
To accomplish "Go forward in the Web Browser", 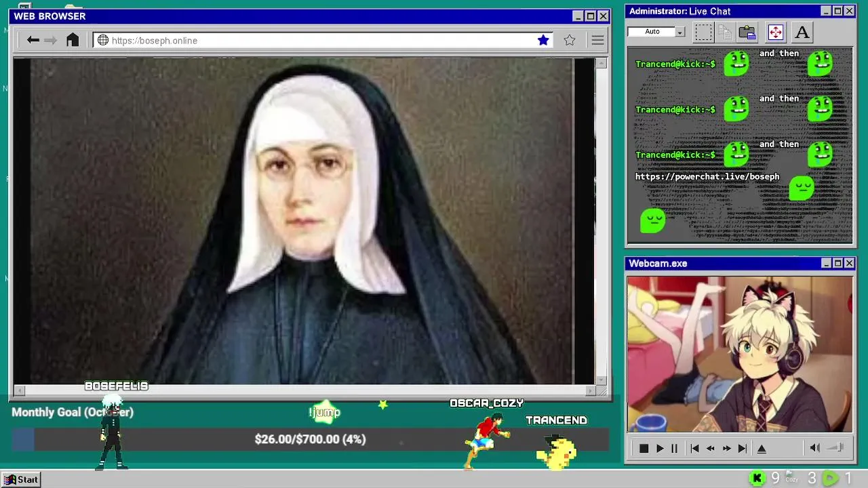I will point(50,41).
